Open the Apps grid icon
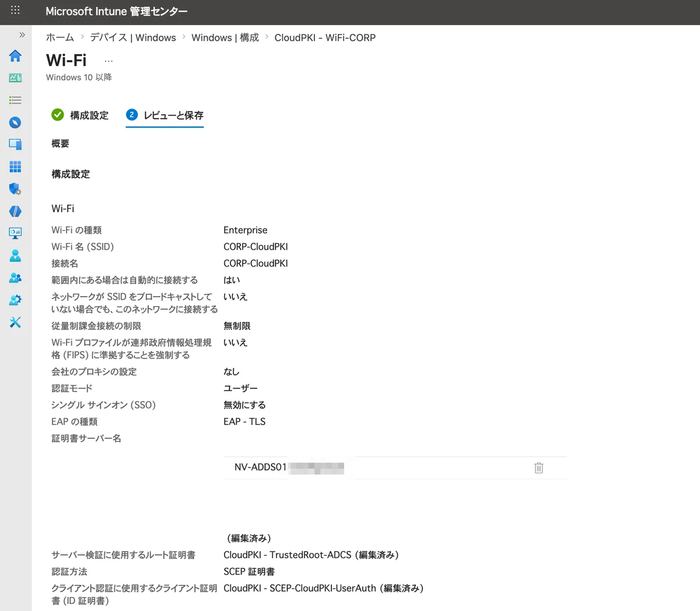 point(15,167)
